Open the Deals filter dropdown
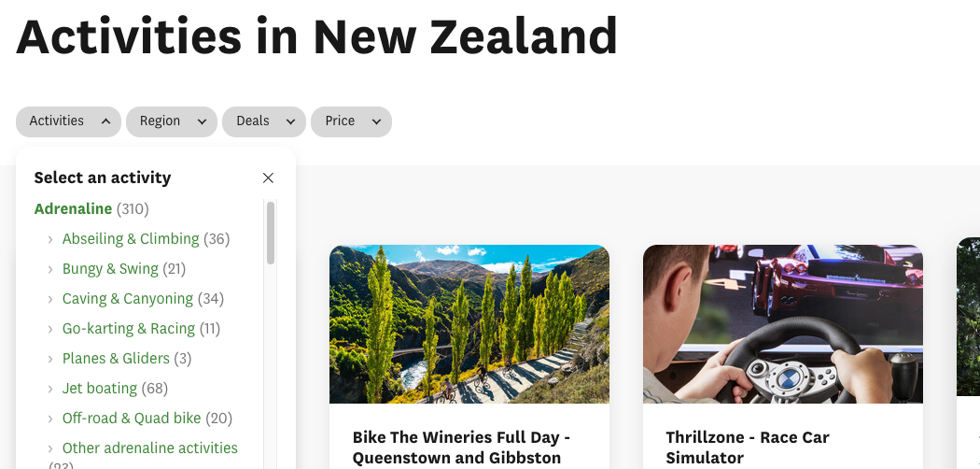 (264, 121)
